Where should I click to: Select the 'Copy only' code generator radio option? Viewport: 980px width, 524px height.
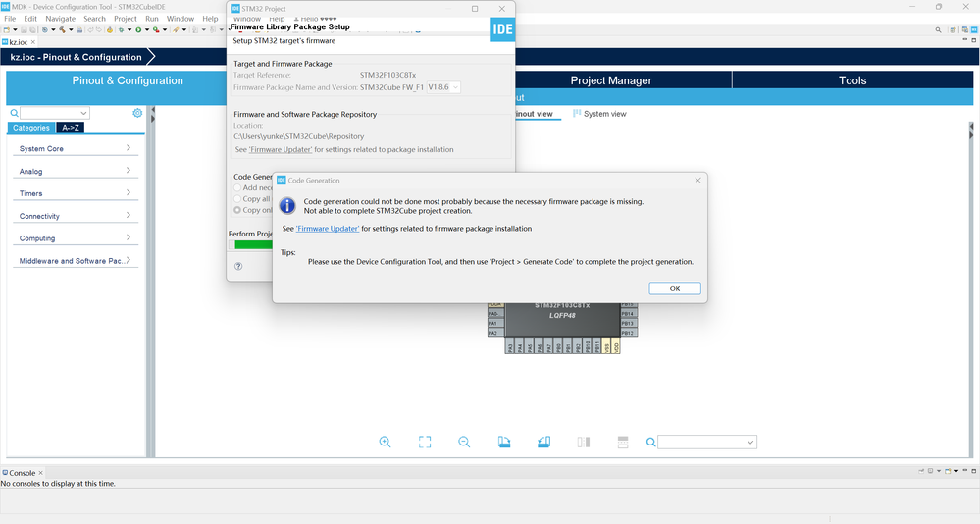click(237, 210)
